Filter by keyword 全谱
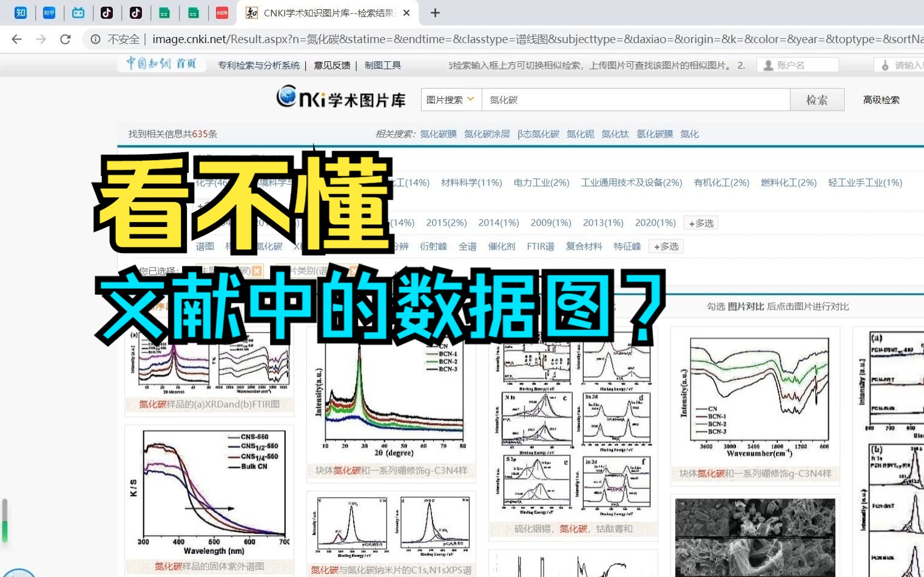 pyautogui.click(x=468, y=246)
